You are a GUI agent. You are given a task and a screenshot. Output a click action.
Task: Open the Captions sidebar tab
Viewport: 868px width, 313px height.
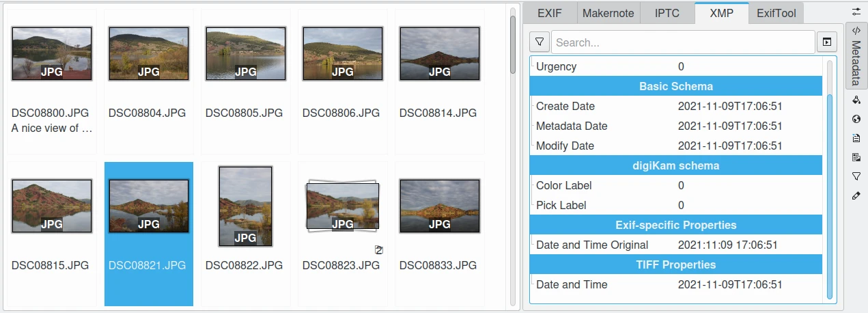click(856, 138)
